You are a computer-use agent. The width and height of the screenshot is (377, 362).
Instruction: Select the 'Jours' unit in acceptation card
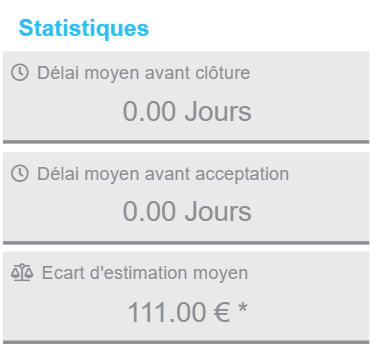218,212
